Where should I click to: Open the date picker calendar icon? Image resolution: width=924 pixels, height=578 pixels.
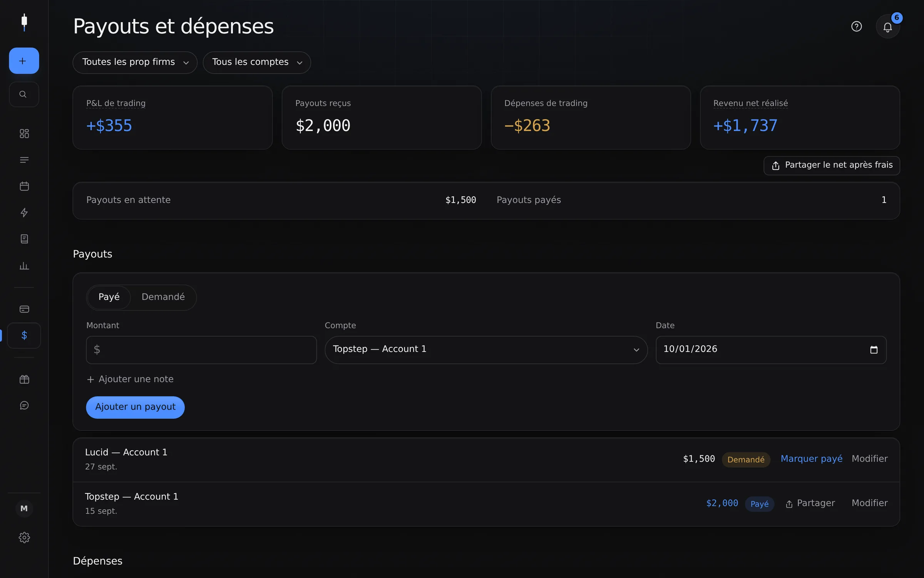tap(874, 350)
